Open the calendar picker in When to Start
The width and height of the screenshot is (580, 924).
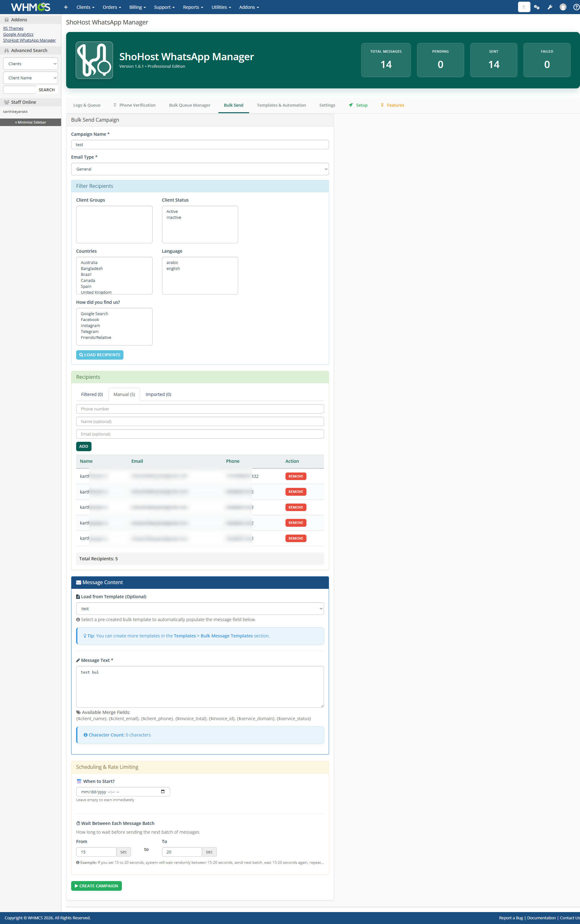(163, 792)
